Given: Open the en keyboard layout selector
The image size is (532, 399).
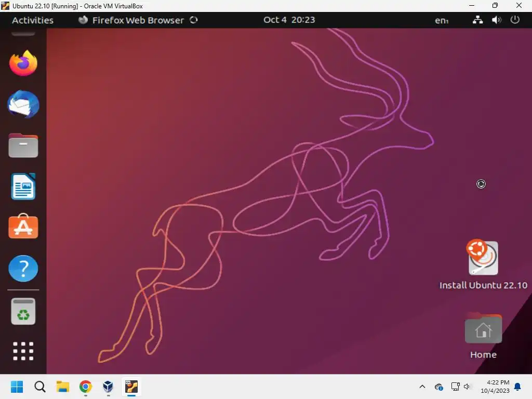Looking at the screenshot, I should 442,20.
